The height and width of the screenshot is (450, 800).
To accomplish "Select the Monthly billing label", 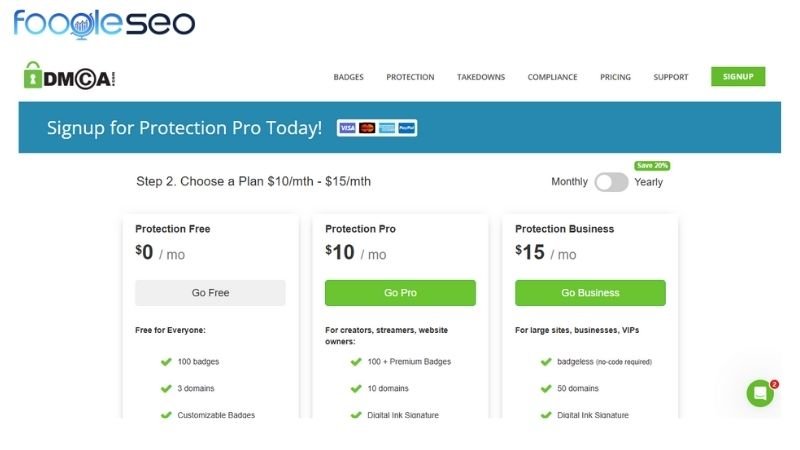I will click(x=569, y=182).
